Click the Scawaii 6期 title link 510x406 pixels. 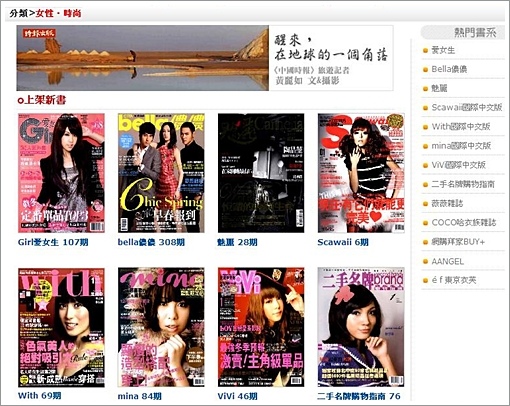coord(343,242)
